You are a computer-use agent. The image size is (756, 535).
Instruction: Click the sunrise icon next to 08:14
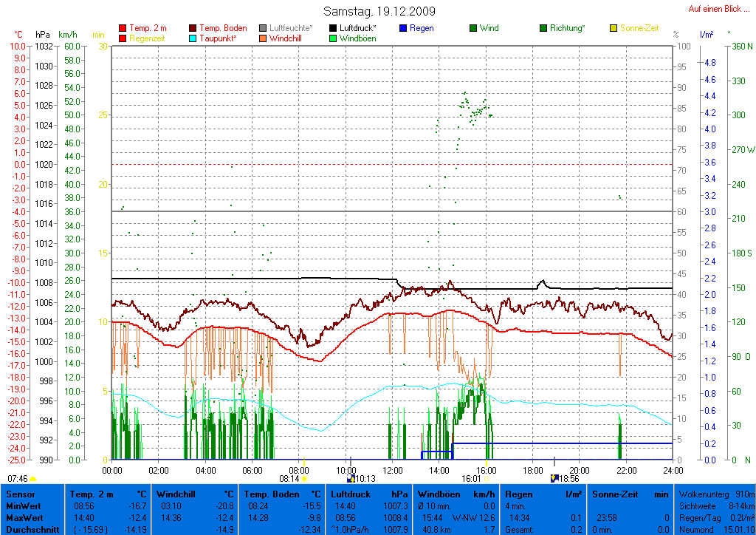(x=304, y=479)
